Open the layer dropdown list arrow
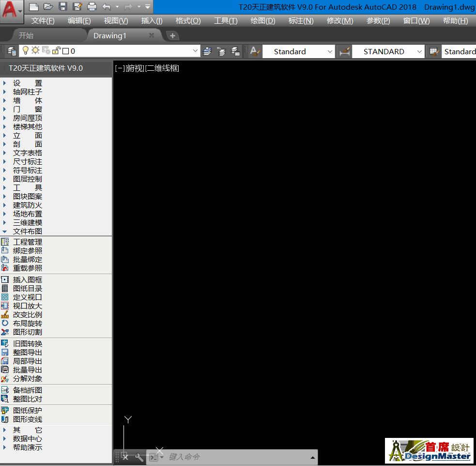The image size is (476, 466). tap(195, 51)
